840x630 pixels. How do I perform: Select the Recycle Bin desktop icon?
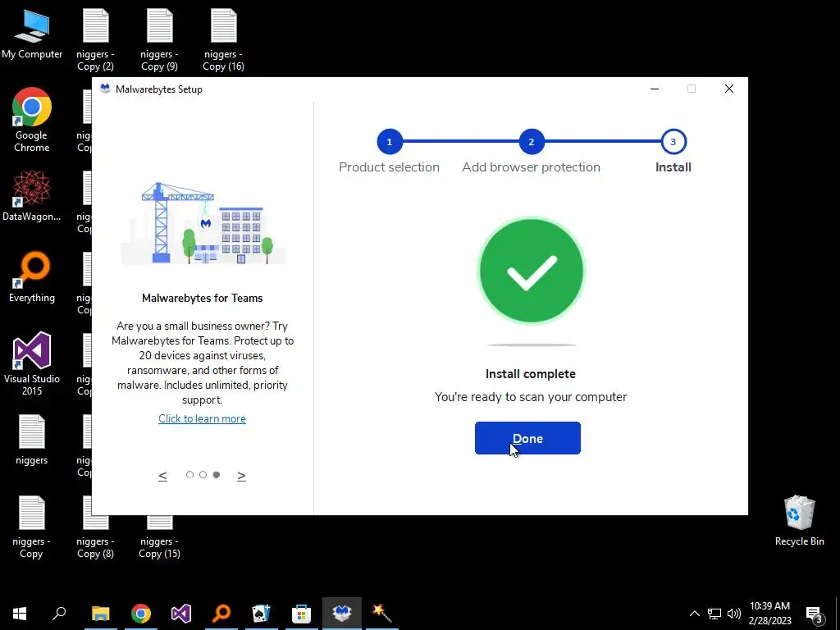pyautogui.click(x=799, y=521)
